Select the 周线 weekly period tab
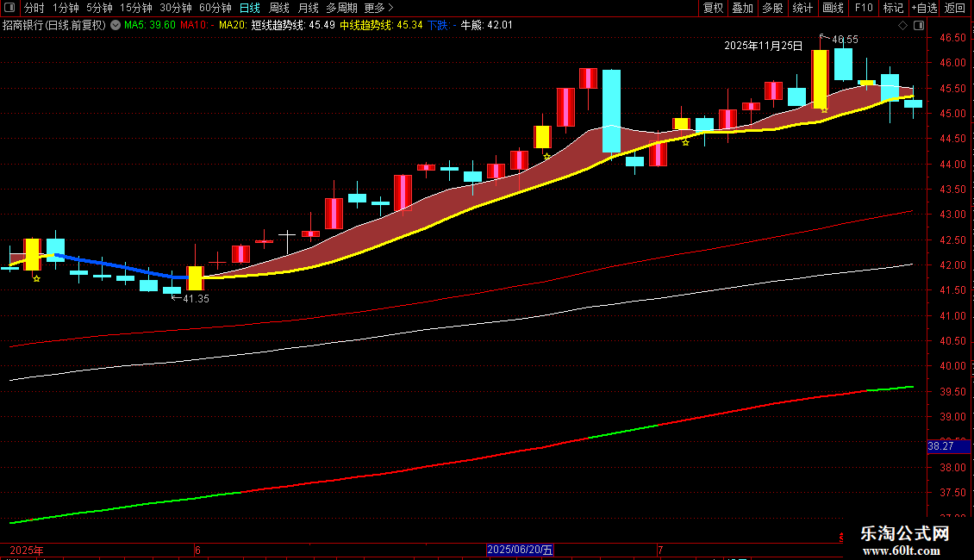This screenshot has height=560, width=974. click(279, 8)
